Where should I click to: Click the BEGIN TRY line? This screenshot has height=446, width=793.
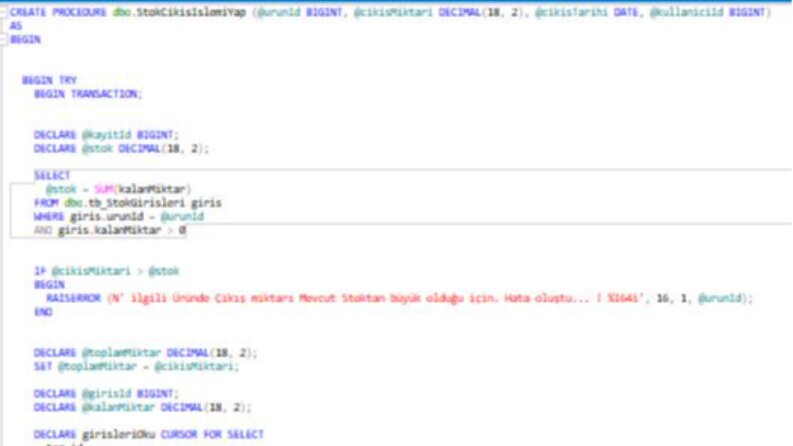50,80
